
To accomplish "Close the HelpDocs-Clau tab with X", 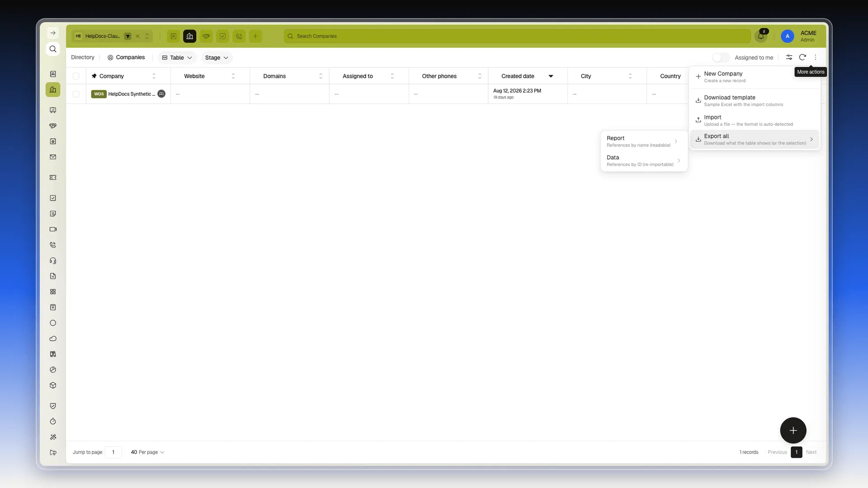I will pos(137,36).
